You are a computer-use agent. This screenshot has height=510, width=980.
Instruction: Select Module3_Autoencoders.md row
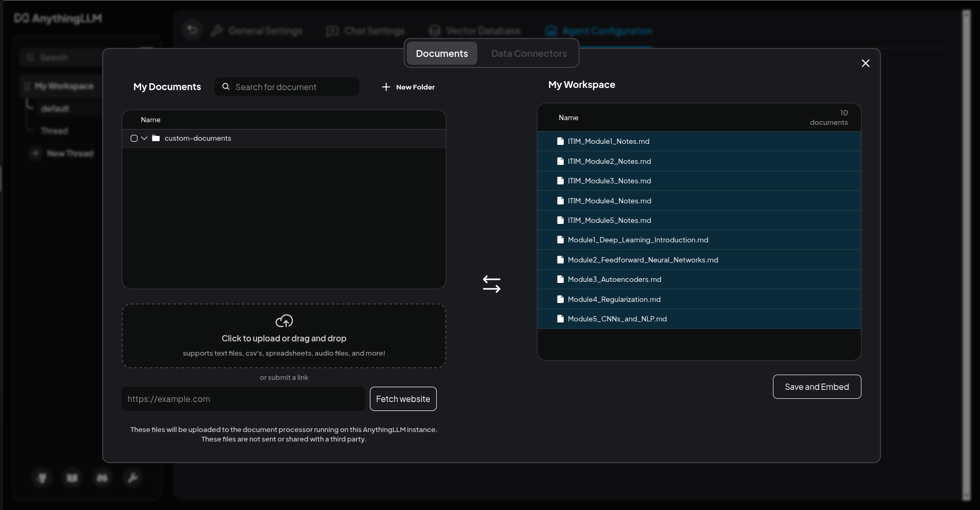click(x=699, y=279)
